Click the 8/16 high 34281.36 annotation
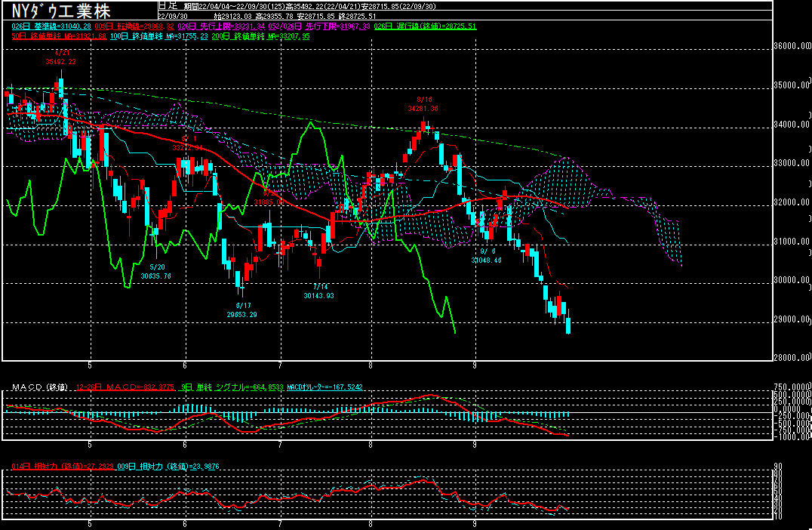812x530 pixels. [x=423, y=104]
